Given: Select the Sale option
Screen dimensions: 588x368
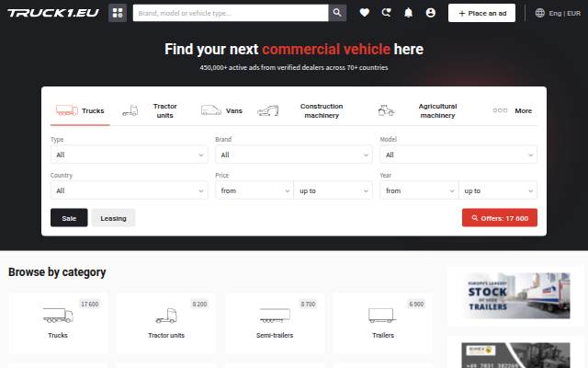Looking at the screenshot, I should pos(69,218).
